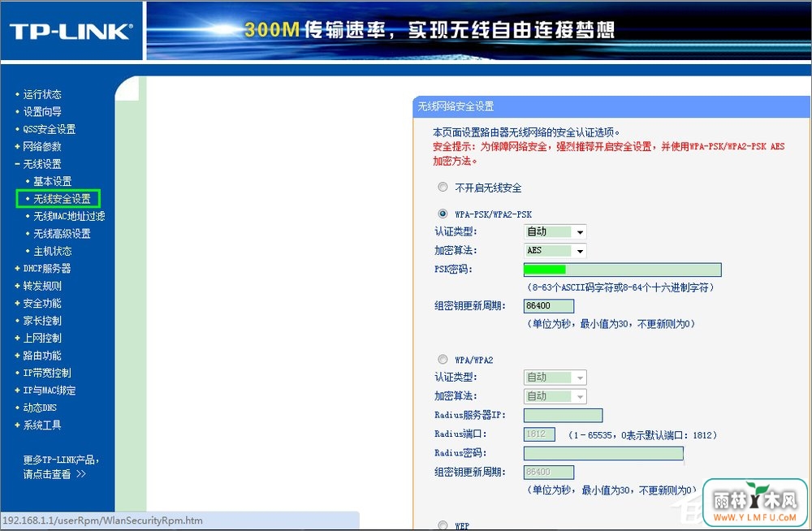Click the 8-63个ASCII码字符 hint text

(x=620, y=287)
